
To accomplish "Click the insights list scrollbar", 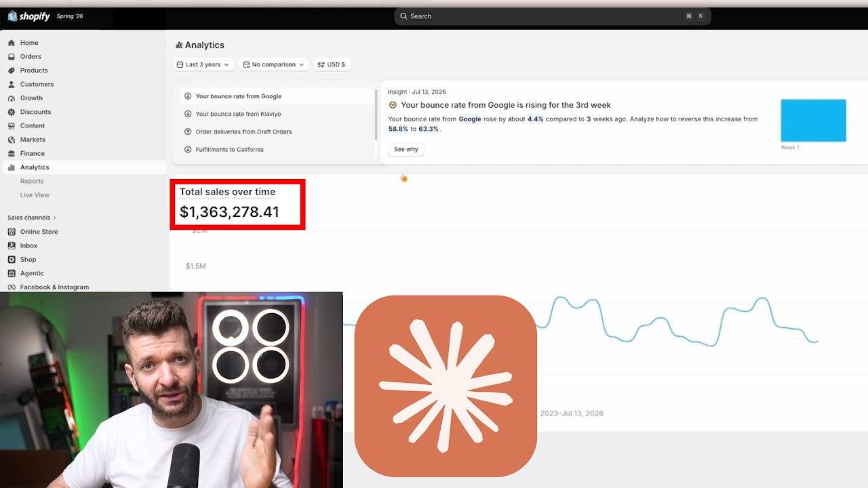I will pos(376,115).
